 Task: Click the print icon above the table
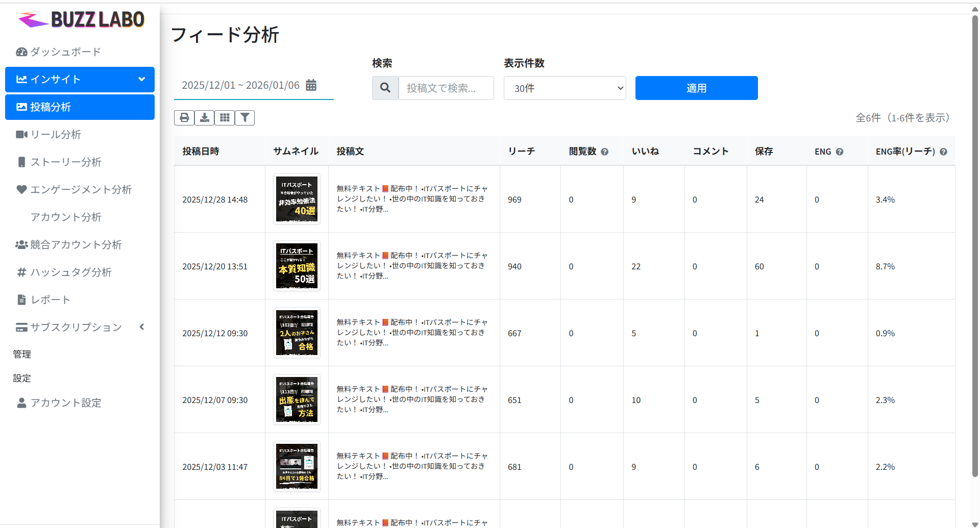click(184, 118)
